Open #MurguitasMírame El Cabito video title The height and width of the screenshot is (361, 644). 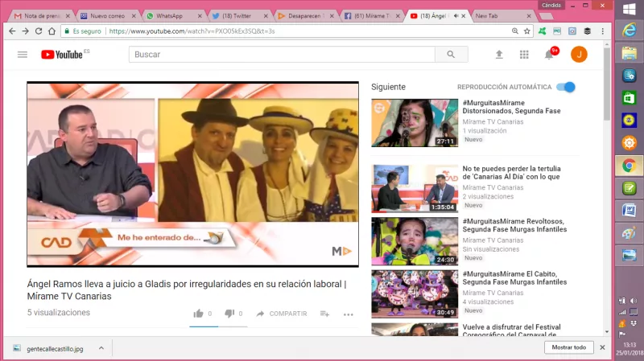[514, 277]
